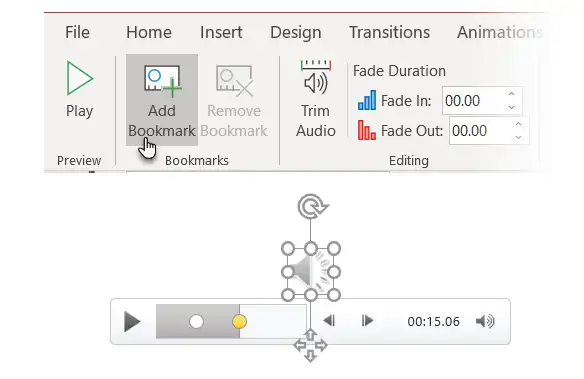The image size is (584, 379).
Task: Increase Fade Out duration with up arrow
Action: (518, 124)
